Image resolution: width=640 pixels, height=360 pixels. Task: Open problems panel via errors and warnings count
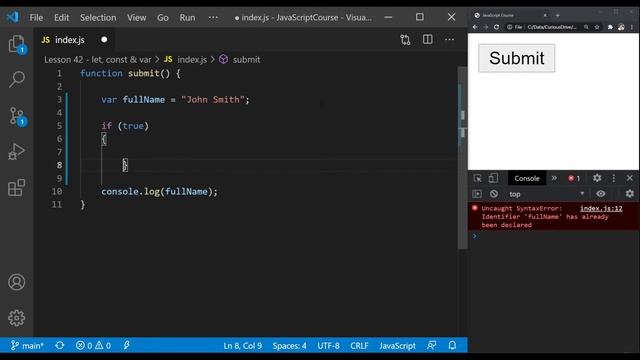point(93,346)
